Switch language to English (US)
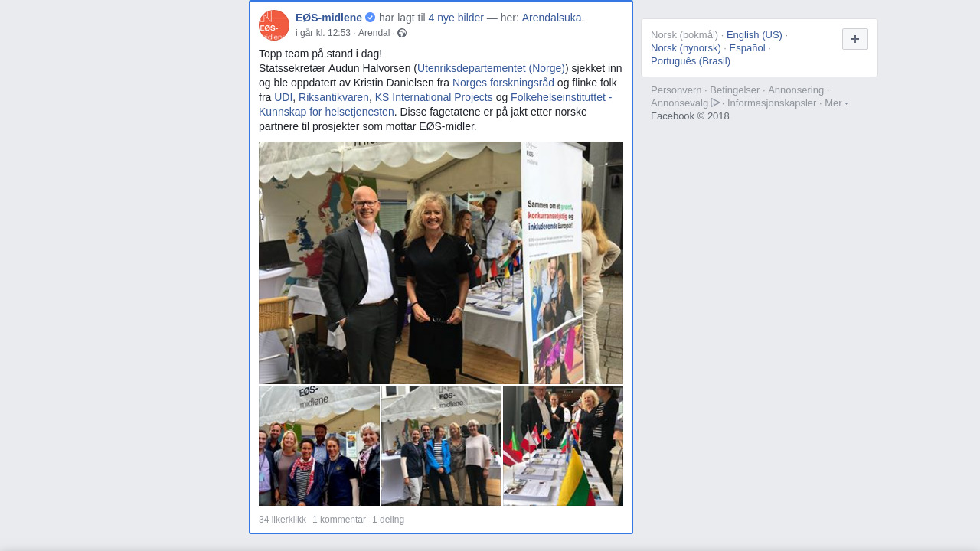The image size is (980, 551). tap(754, 35)
